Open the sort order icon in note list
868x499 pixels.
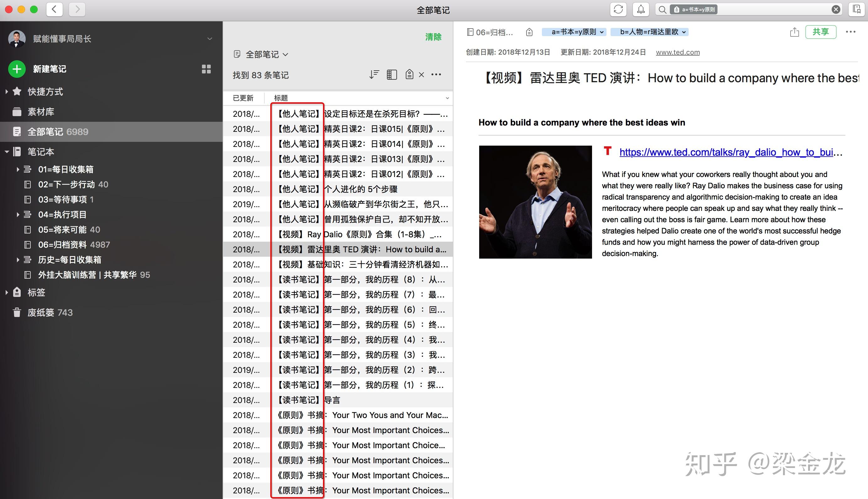[374, 74]
